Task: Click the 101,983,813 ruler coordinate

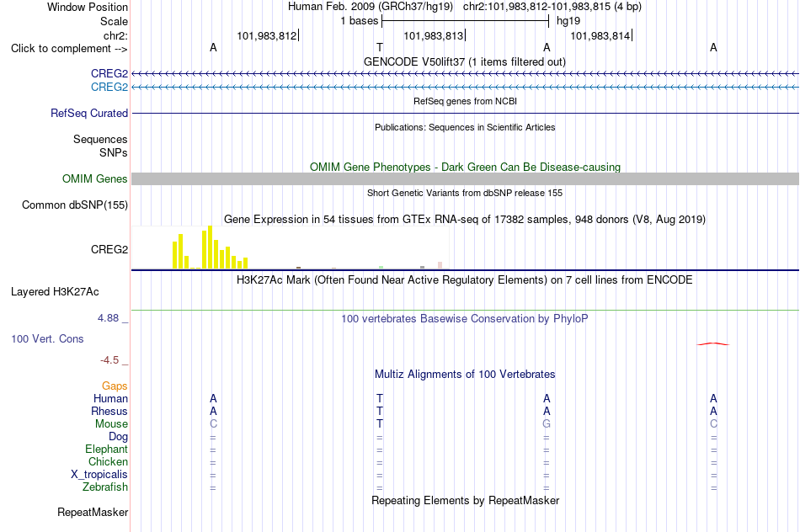Action: [x=433, y=35]
